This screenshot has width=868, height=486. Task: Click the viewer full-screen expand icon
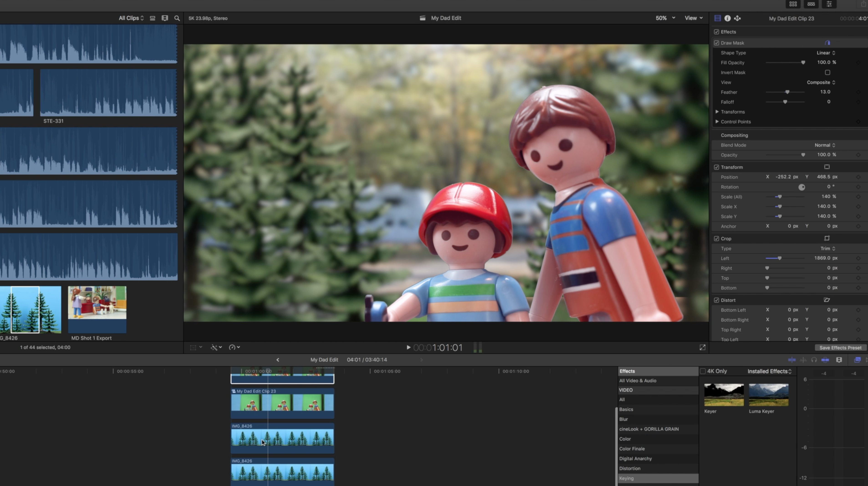702,347
